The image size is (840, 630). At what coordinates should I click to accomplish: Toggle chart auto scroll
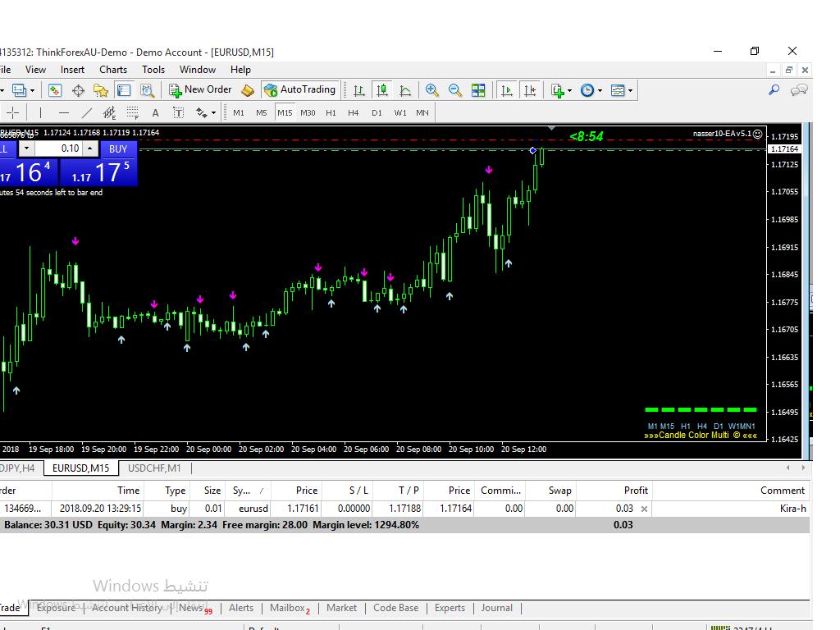[506, 90]
